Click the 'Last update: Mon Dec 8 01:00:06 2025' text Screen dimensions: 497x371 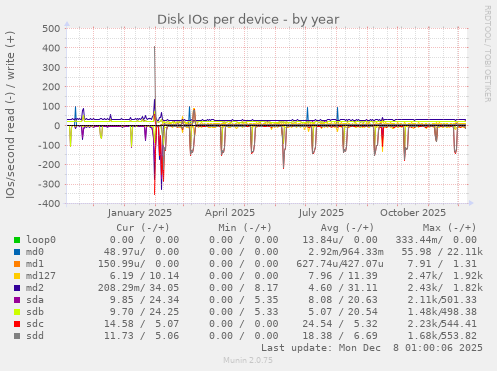point(372,348)
